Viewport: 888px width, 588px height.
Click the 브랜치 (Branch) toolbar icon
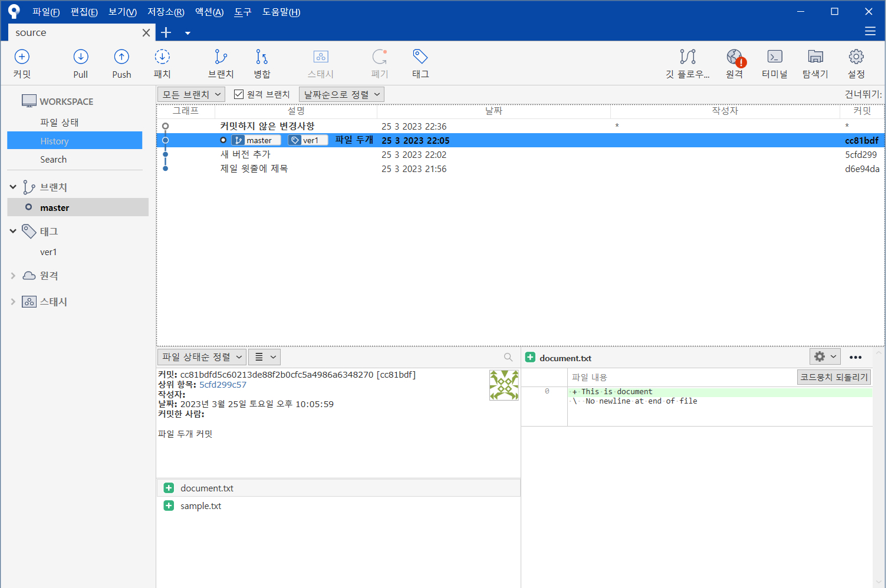click(221, 57)
